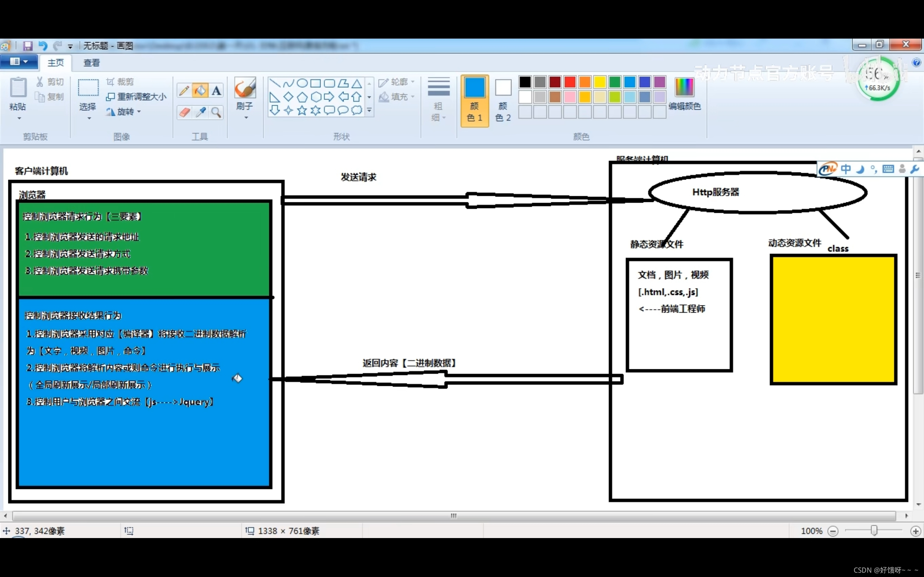Select the Fill with color bucket tool
Screen dimensions: 924x577
pos(200,91)
